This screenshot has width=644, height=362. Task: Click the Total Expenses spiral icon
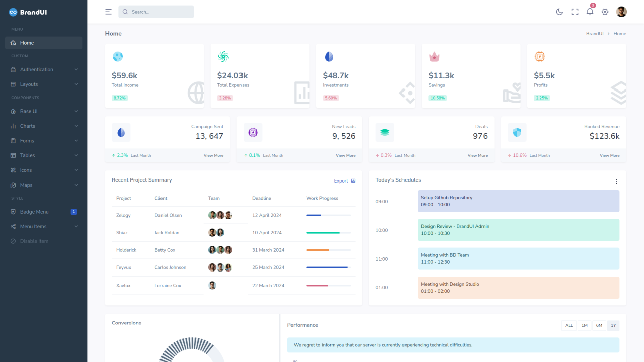(x=223, y=57)
